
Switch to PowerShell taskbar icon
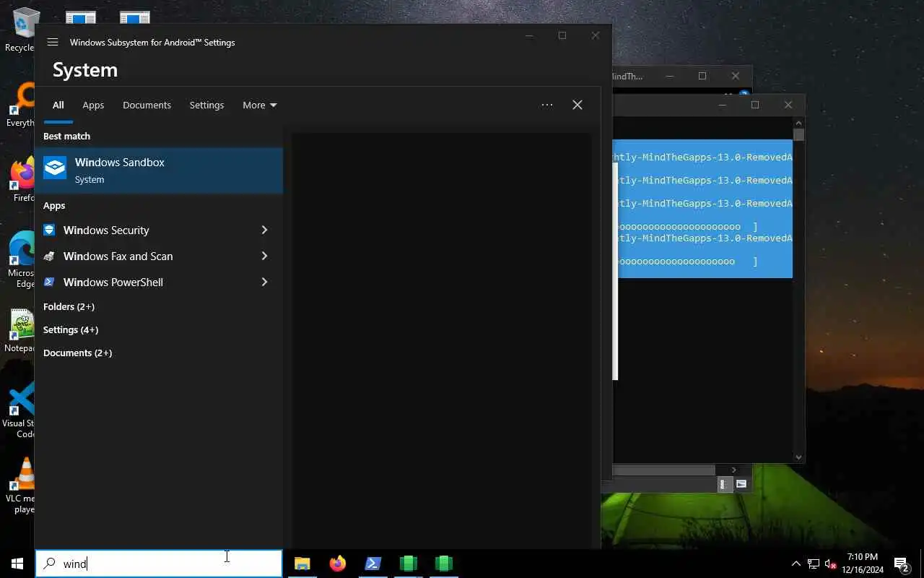(372, 564)
